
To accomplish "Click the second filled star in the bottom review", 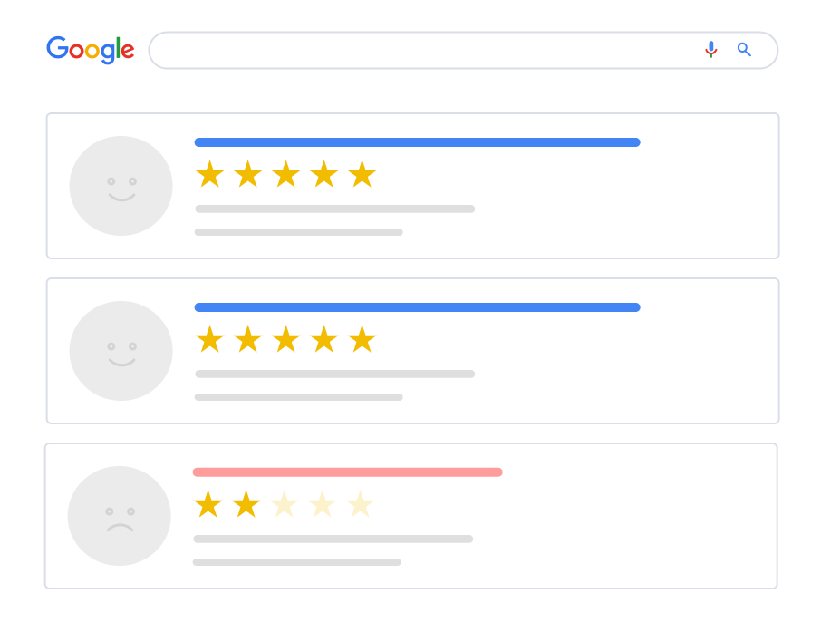I will (246, 505).
